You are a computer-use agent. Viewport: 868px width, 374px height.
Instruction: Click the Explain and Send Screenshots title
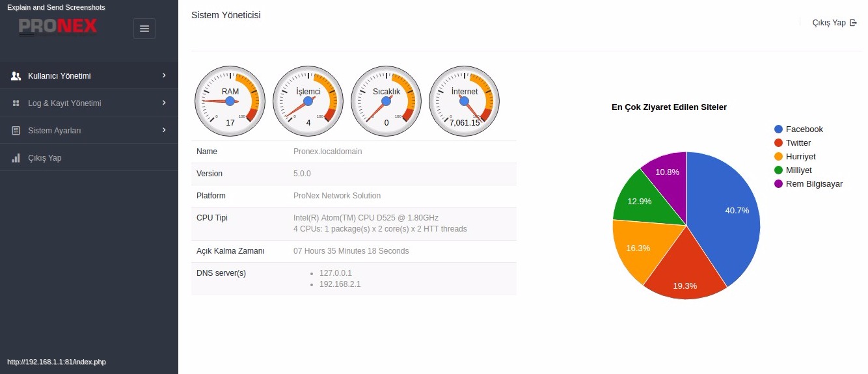click(x=56, y=7)
